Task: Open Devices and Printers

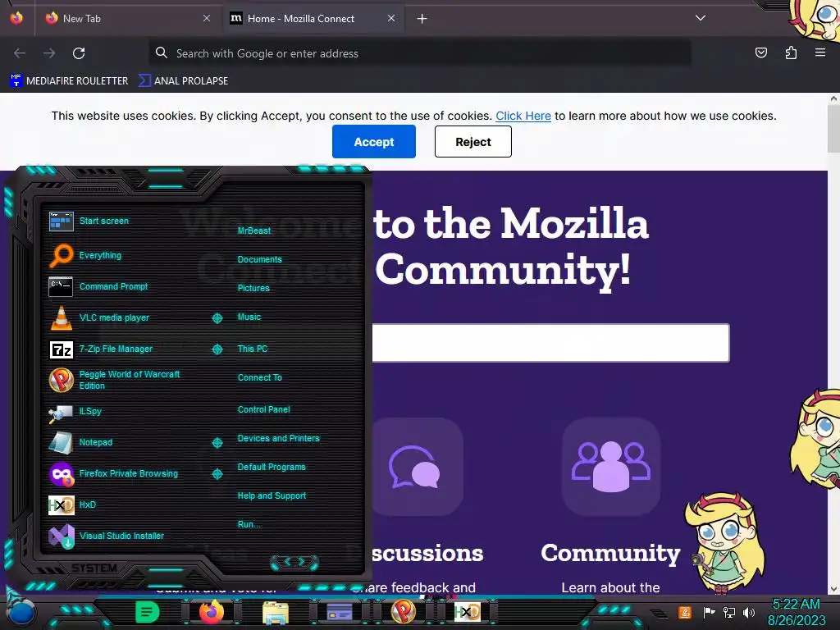Action: click(x=278, y=438)
